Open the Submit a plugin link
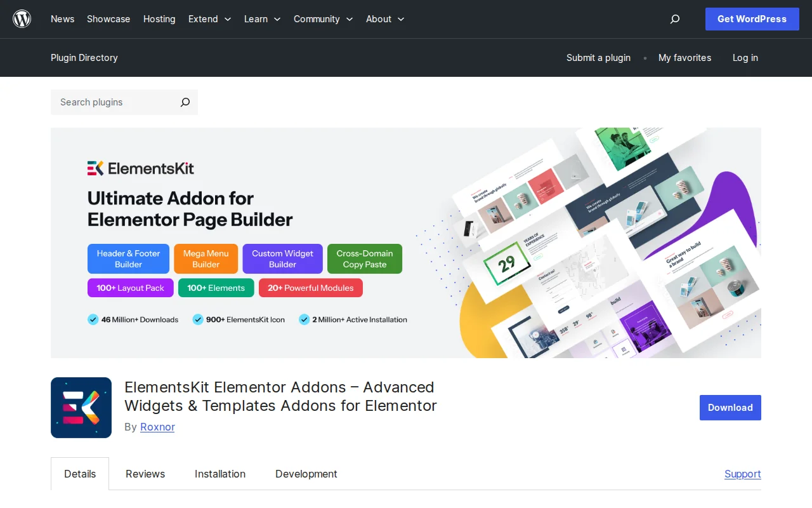 [598, 58]
